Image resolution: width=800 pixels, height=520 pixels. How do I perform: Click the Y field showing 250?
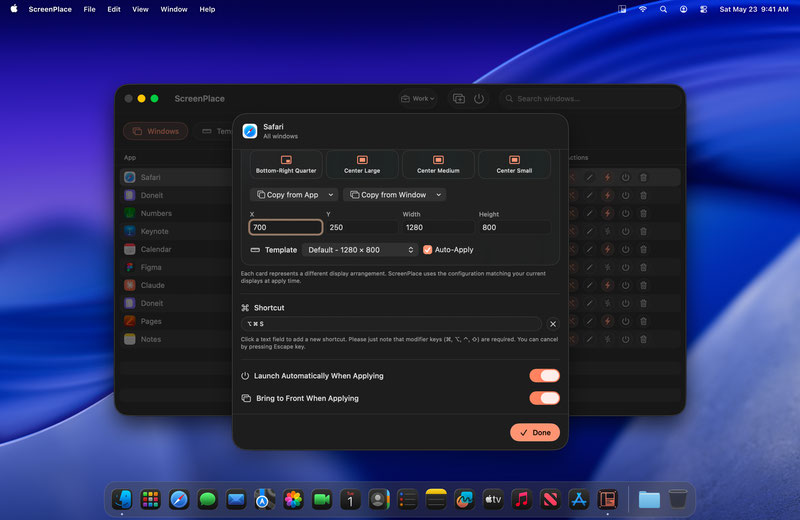coord(362,227)
